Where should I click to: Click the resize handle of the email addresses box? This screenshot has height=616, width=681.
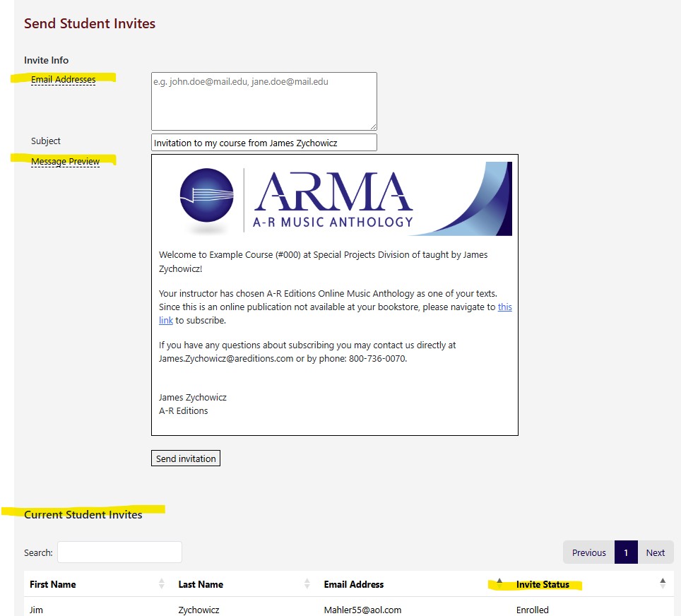(373, 126)
